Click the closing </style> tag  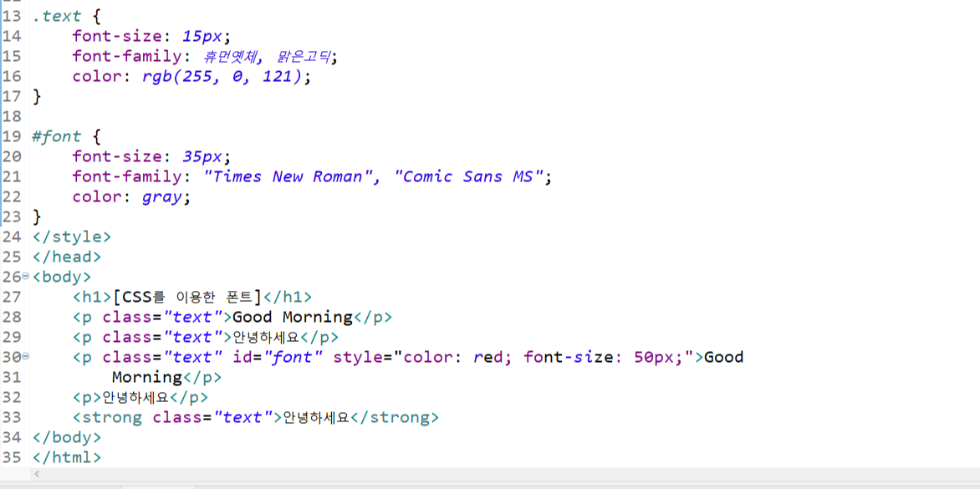click(x=72, y=236)
